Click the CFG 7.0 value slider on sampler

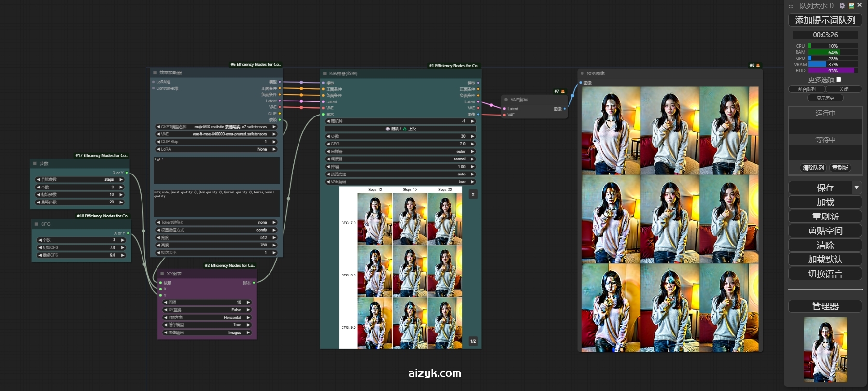click(400, 144)
